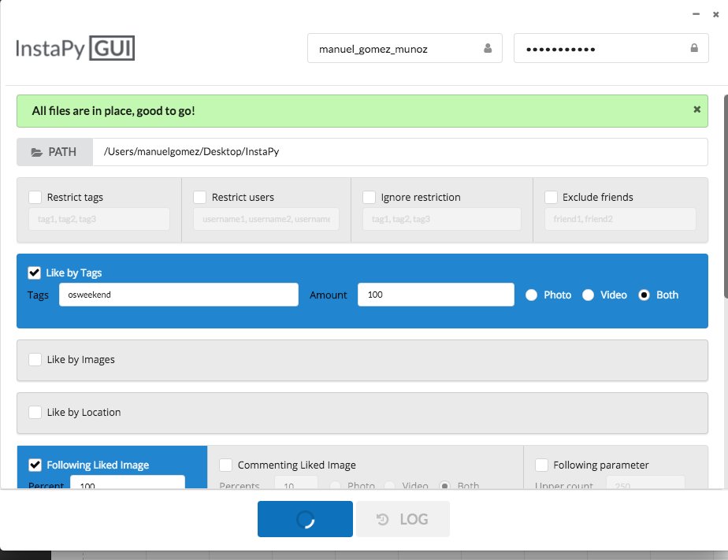Viewport: 728px width, 560px height.
Task: Click the history icon on the LOG button
Action: click(383, 518)
